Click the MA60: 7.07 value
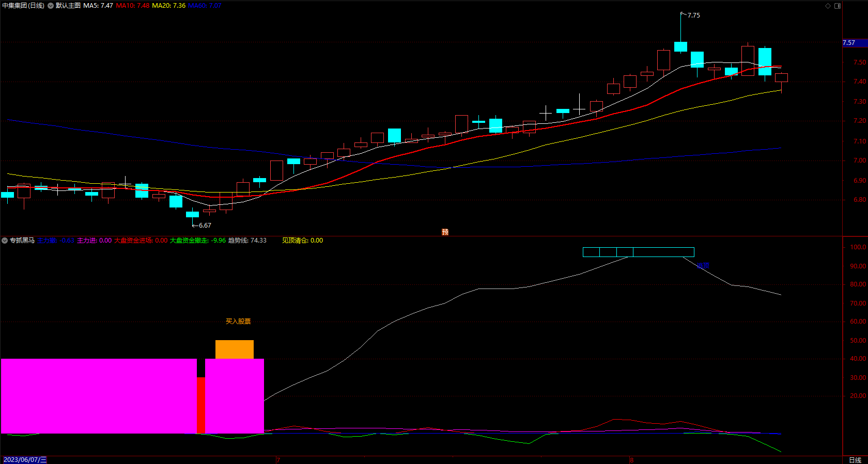This screenshot has width=868, height=464. click(x=205, y=6)
